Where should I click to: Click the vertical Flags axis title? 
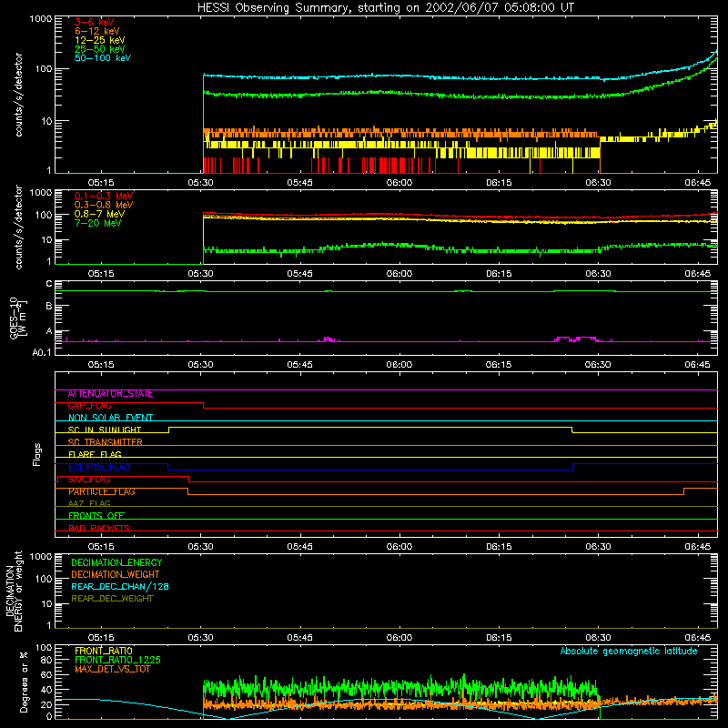(36, 454)
